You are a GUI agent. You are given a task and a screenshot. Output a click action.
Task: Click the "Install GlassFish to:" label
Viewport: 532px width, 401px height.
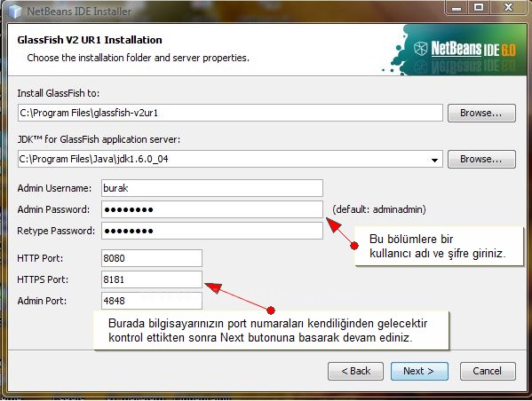(x=59, y=93)
